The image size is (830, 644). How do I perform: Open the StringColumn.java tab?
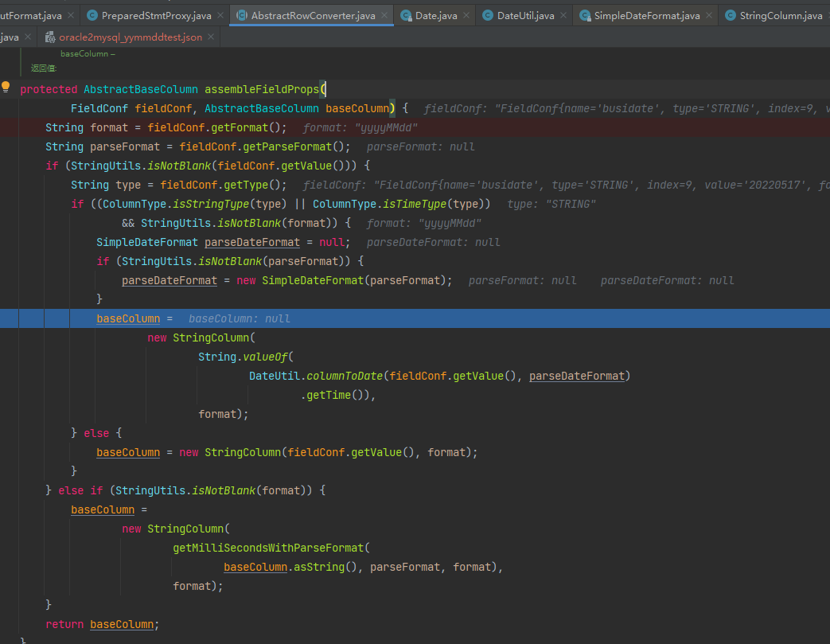(x=781, y=16)
